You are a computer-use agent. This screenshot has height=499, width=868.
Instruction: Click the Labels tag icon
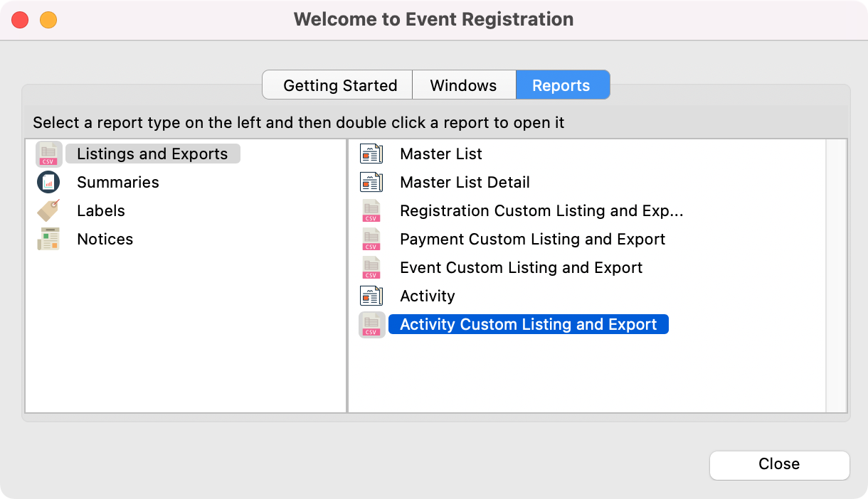click(x=48, y=211)
